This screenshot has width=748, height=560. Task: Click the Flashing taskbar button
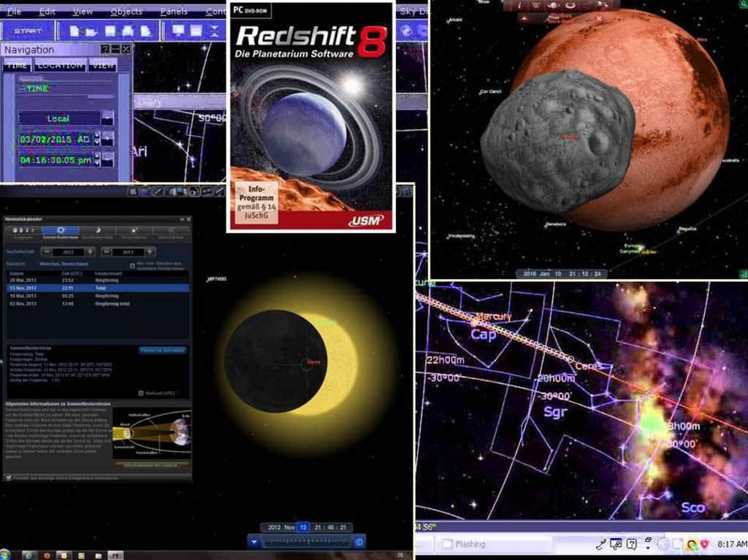494,544
